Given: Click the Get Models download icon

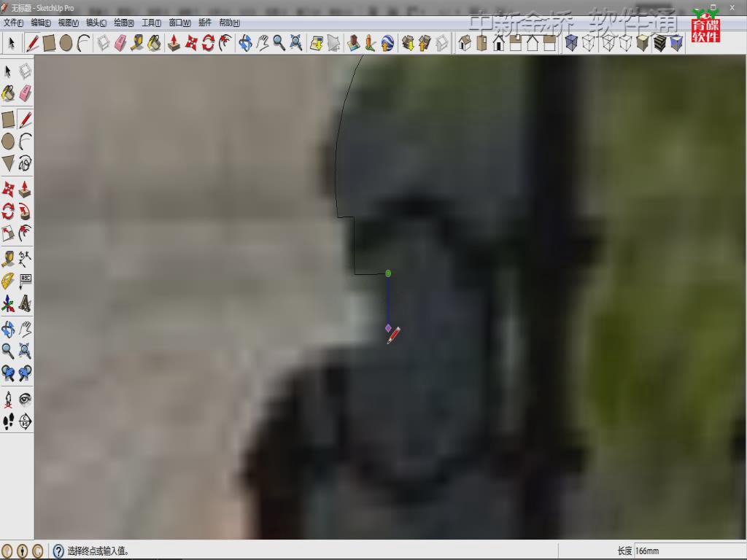Looking at the screenshot, I should pos(408,43).
